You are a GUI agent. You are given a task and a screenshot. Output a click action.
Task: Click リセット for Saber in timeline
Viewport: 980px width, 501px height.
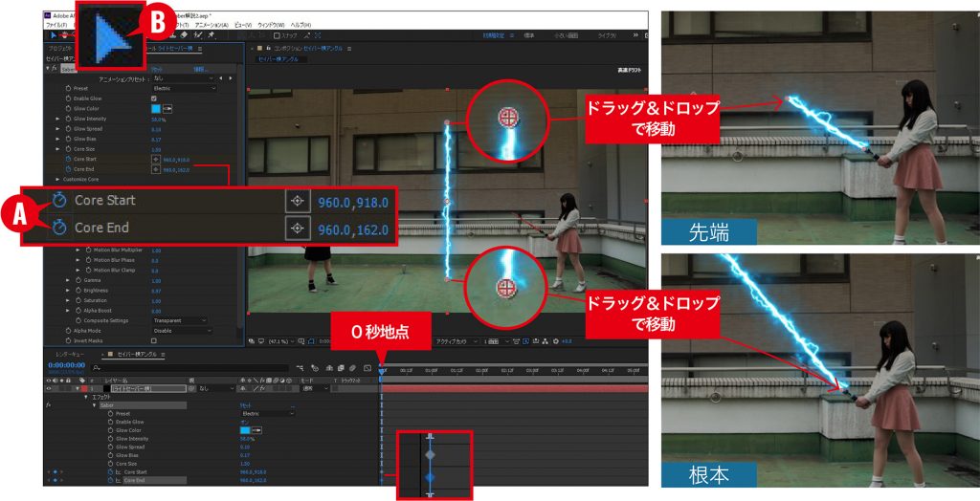click(246, 405)
